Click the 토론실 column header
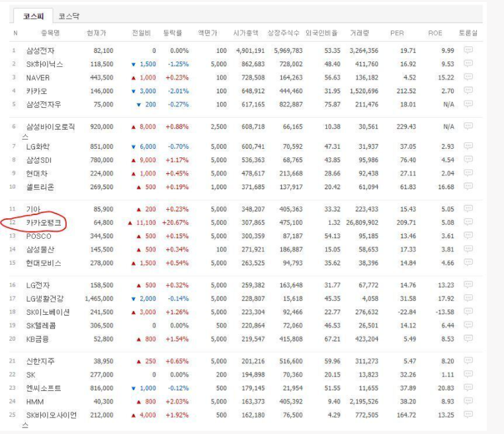Screen dimensions: 504x434 (x=468, y=33)
